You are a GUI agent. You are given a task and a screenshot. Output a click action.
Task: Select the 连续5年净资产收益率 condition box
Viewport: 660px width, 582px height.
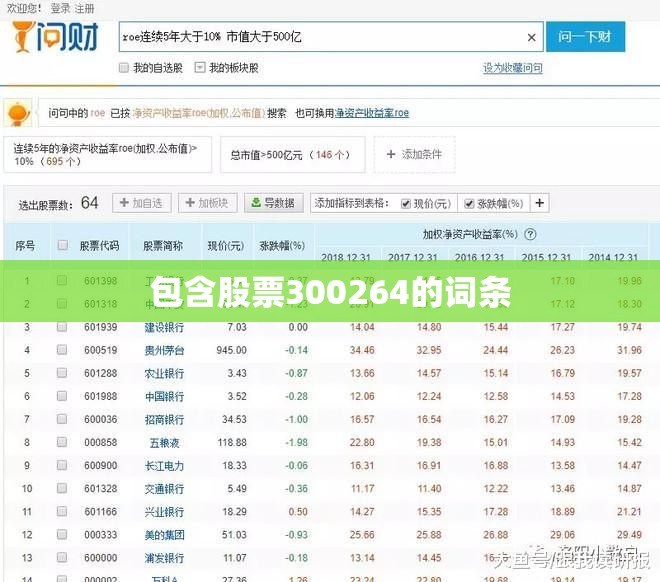coord(107,154)
